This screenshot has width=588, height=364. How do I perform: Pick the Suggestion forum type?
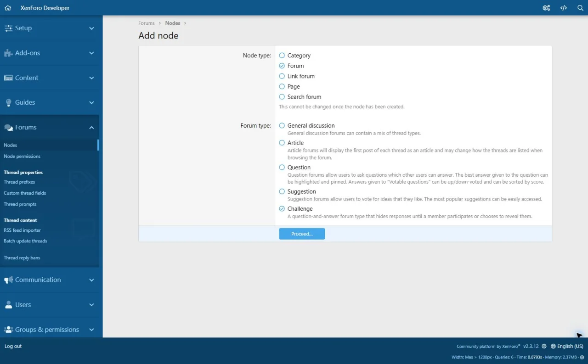coord(282,191)
